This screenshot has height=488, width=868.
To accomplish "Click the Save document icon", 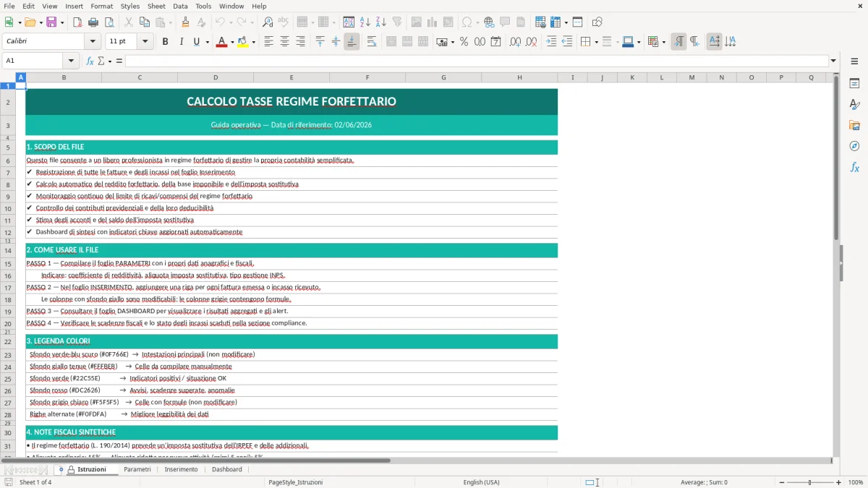I will pos(51,22).
